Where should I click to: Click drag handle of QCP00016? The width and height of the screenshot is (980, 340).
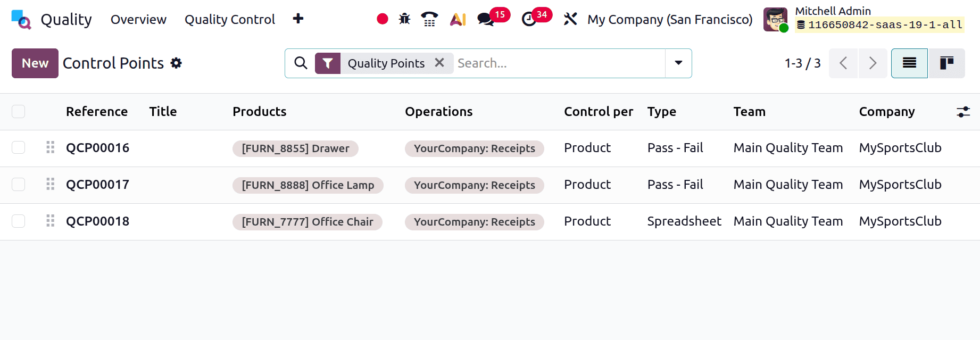[x=51, y=147]
